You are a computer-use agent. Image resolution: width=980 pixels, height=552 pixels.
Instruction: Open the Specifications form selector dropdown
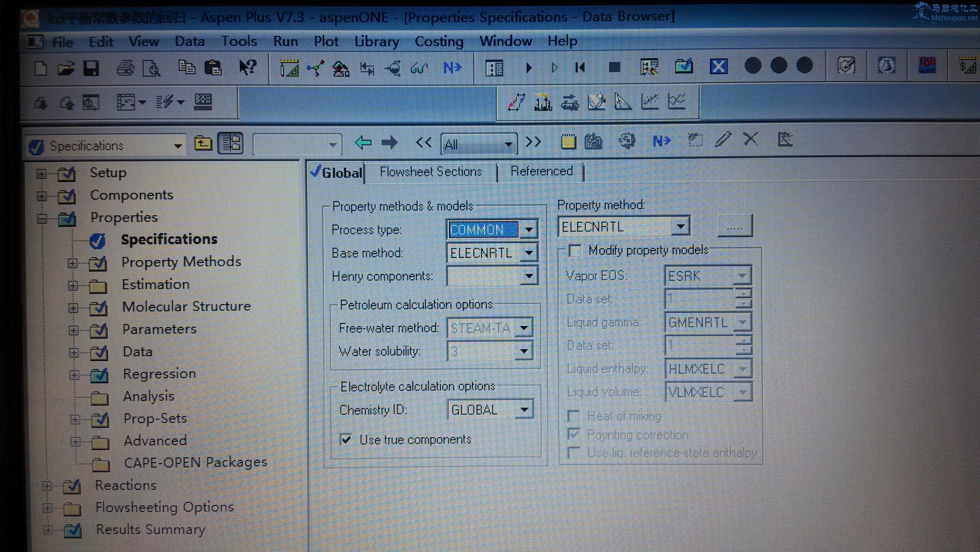[178, 146]
